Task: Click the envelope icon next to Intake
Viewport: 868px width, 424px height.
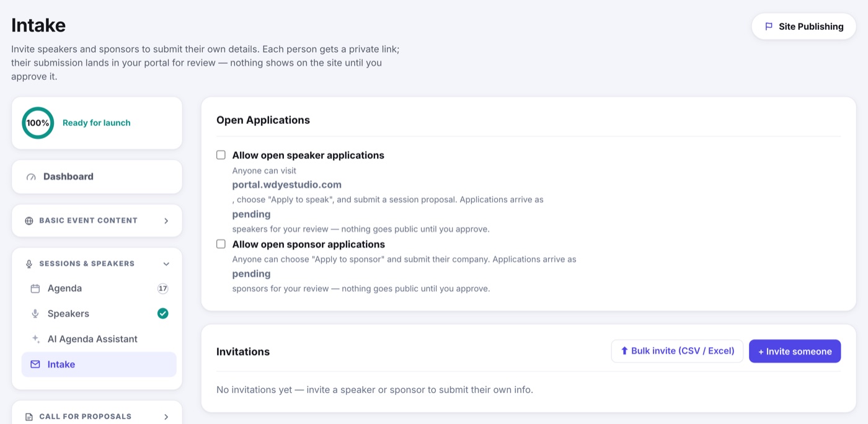Action: tap(35, 364)
